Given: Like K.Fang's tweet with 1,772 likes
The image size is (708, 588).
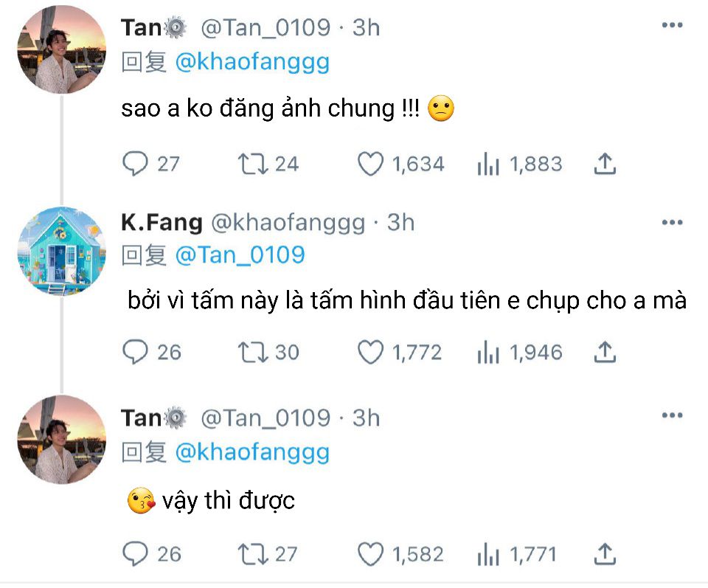Looking at the screenshot, I should pyautogui.click(x=370, y=353).
